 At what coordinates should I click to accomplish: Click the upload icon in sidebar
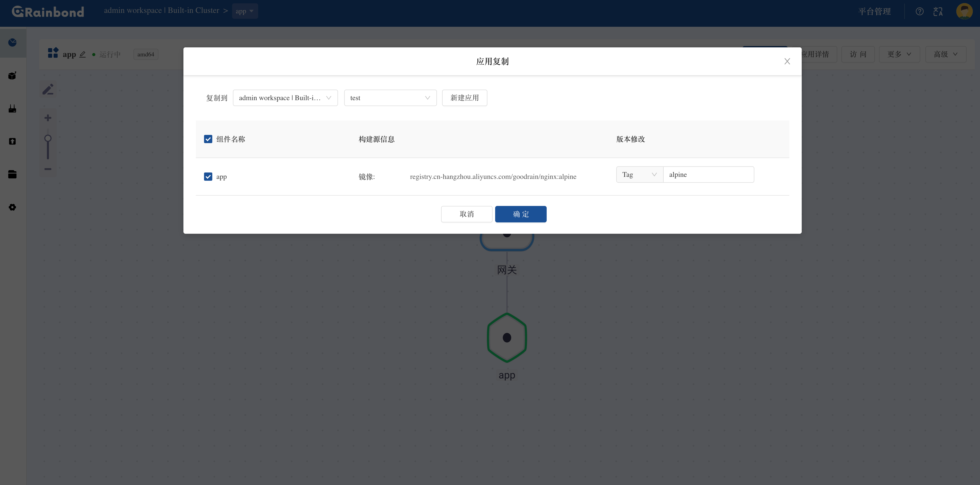point(13,141)
